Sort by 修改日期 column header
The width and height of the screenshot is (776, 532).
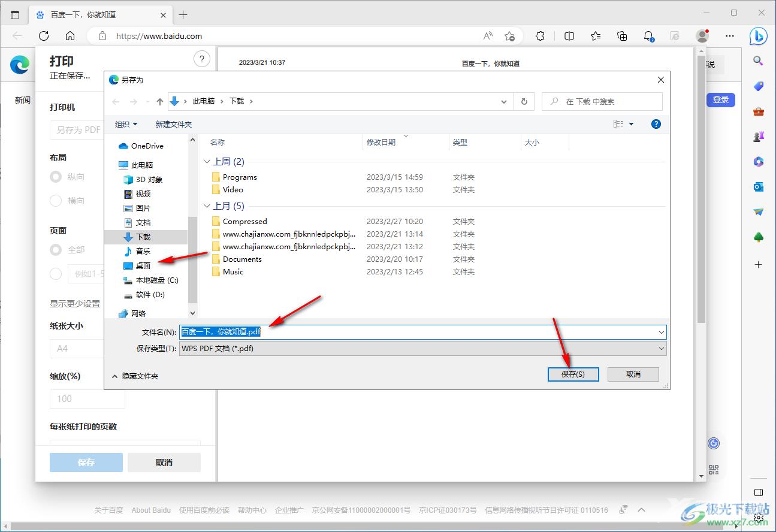click(381, 142)
